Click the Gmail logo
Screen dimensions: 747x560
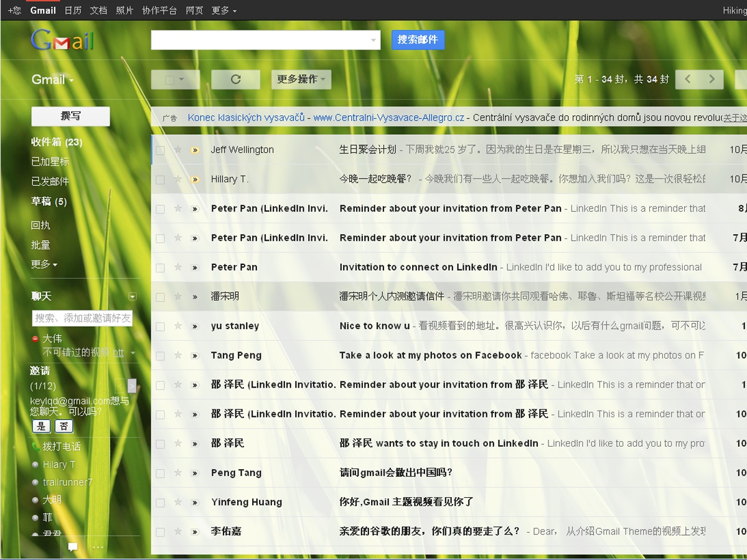[62, 40]
